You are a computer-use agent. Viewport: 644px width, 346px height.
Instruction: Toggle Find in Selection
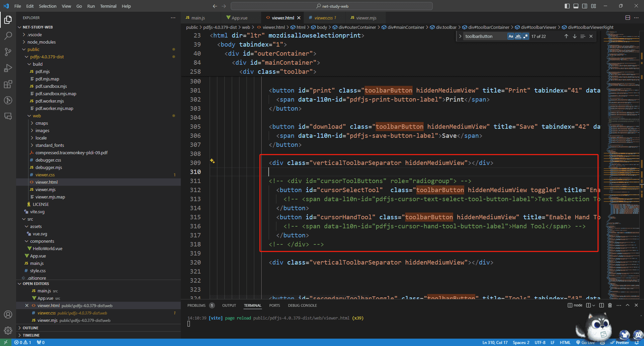coord(583,36)
